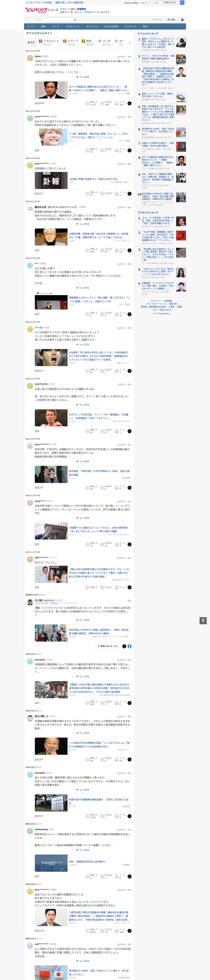The image size is (210, 980).
Task: Open the 訃報 article thumbnail
Action: click(51, 181)
